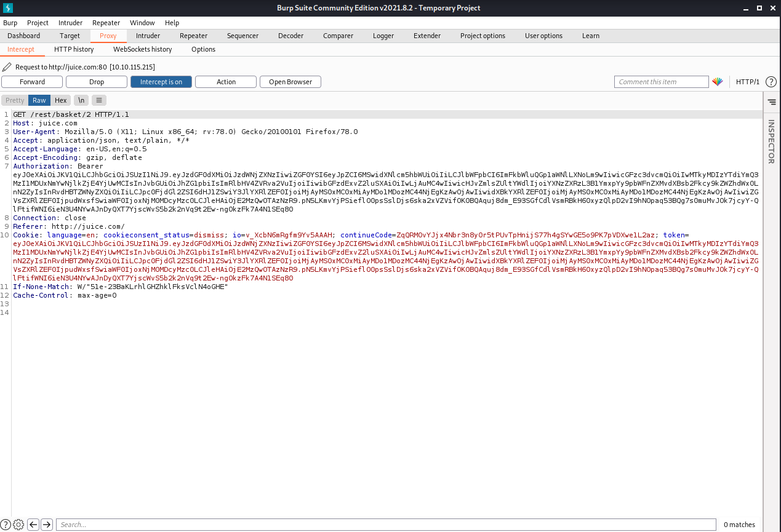Viewport: 781px width, 532px height.
Task: Switch editor to Raw view
Action: point(39,100)
